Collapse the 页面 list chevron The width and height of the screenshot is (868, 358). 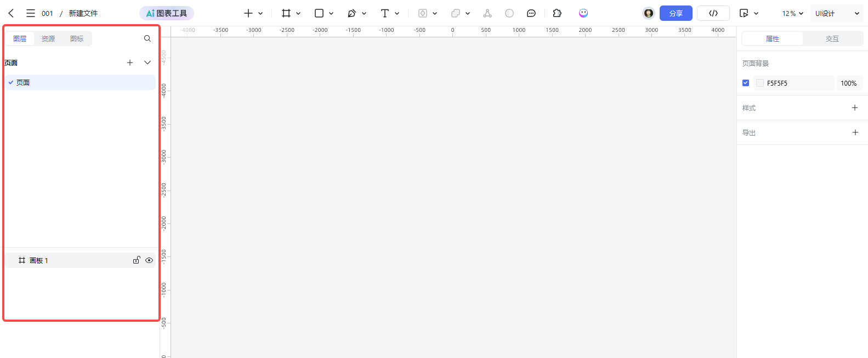147,63
